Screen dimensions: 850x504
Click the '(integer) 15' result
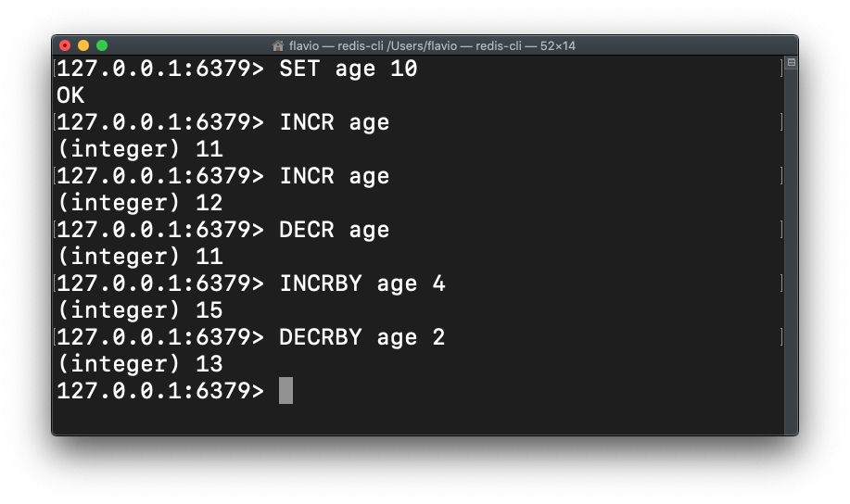pyautogui.click(x=139, y=310)
